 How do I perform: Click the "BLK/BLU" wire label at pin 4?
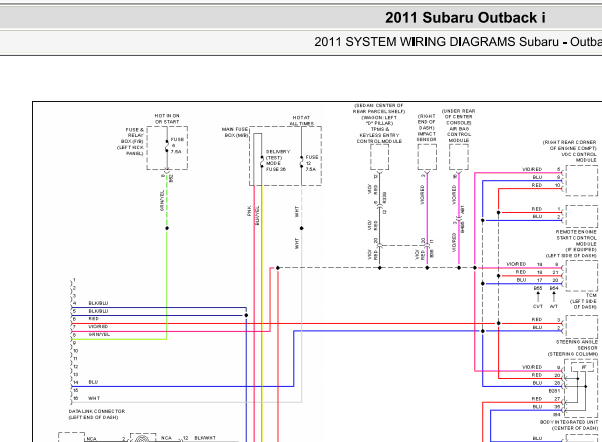[x=98, y=303]
